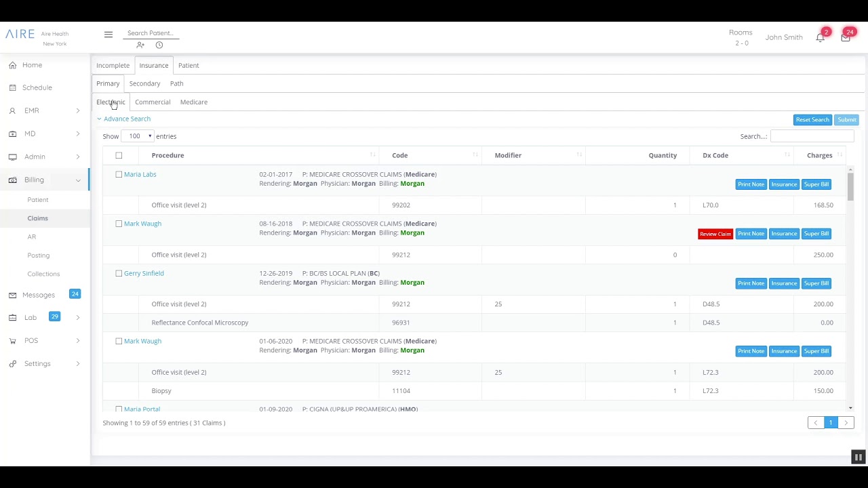868x488 pixels.
Task: Click the Reset Search button
Action: (x=812, y=119)
